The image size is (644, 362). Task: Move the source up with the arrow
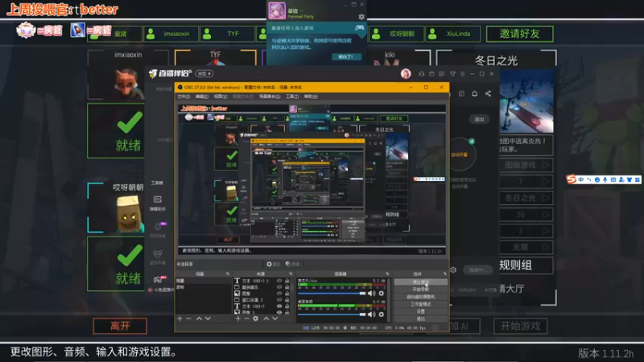tap(266, 319)
